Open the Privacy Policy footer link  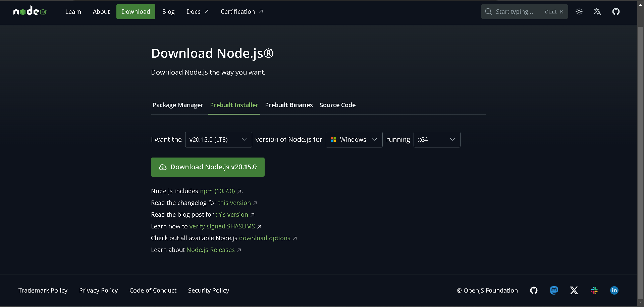(98, 290)
